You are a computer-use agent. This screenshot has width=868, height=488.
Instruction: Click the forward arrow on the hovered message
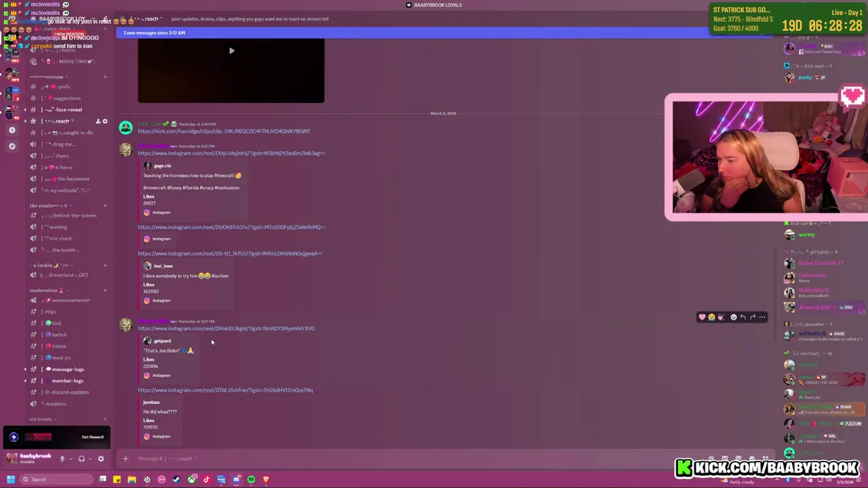[x=752, y=317]
